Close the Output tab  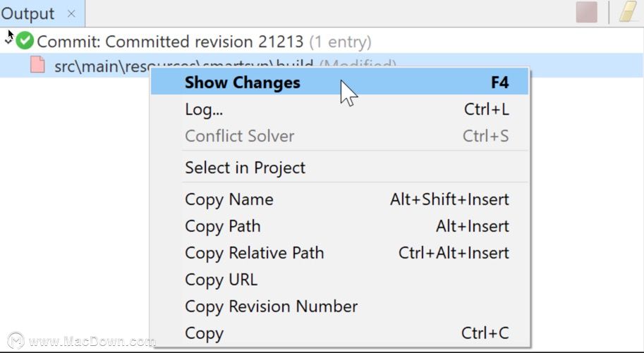tap(71, 13)
